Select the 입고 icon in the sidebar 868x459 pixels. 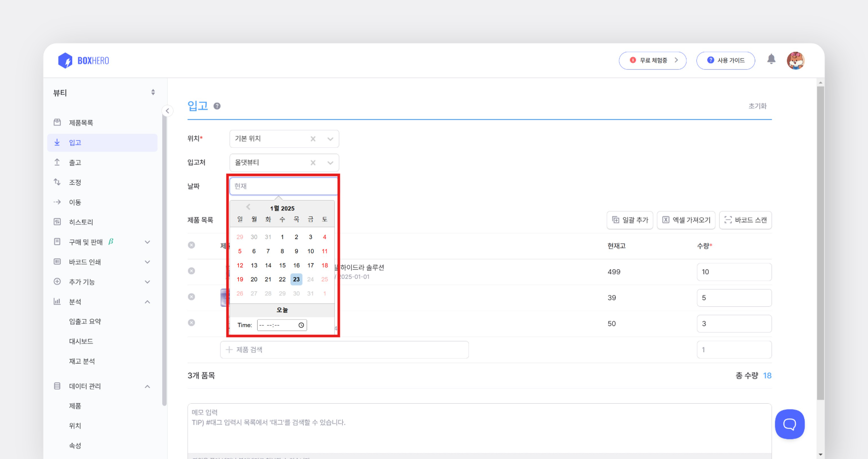coord(58,142)
